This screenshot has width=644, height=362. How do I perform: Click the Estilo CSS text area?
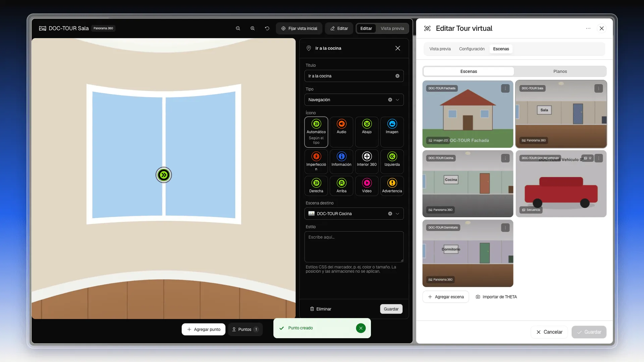click(x=354, y=247)
